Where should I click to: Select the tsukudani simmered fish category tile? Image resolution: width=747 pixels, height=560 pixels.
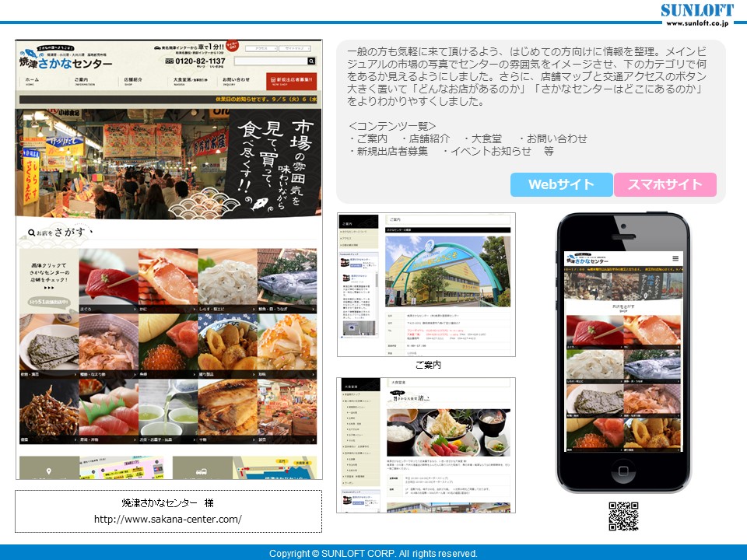click(49, 411)
